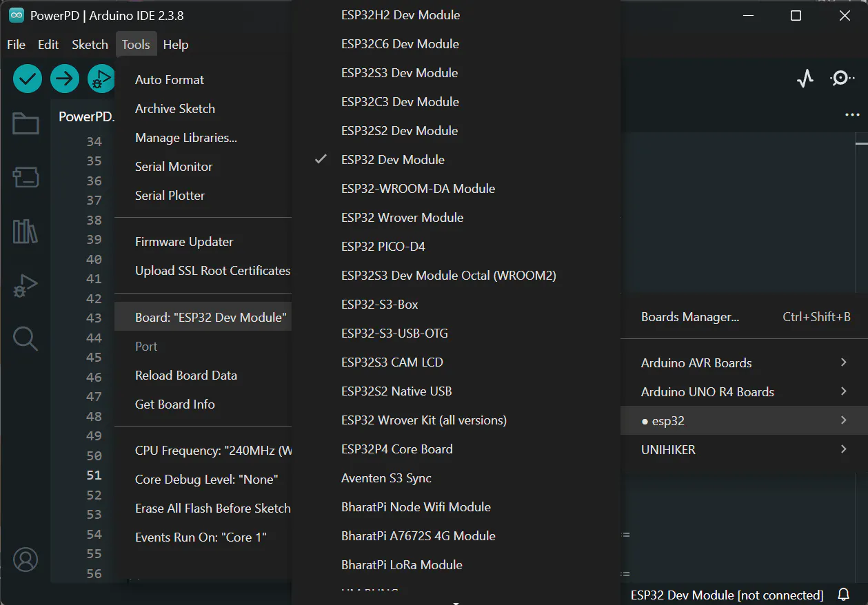Viewport: 868px width, 605px height.
Task: Choose Aventen S3 Sync board
Action: click(456, 478)
